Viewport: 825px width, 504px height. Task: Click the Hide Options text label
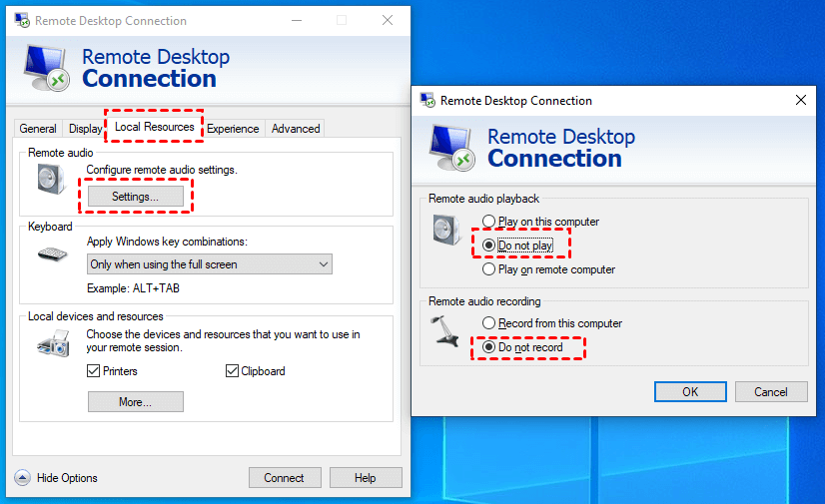tap(67, 478)
